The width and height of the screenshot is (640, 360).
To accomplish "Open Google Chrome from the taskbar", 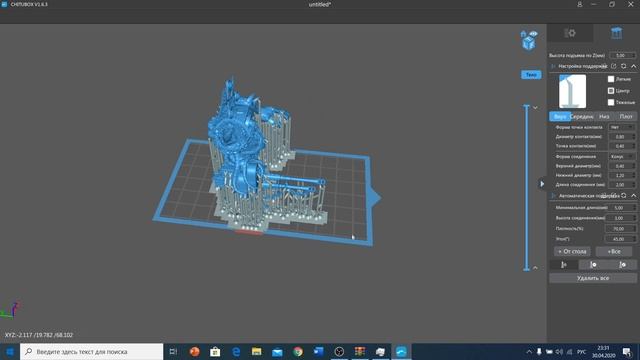I will tap(298, 351).
